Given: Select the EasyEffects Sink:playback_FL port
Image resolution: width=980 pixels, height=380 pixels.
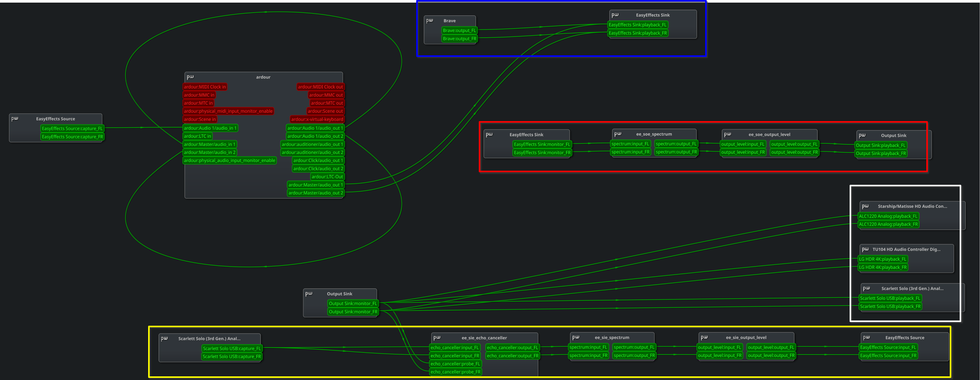Looking at the screenshot, I should [638, 25].
